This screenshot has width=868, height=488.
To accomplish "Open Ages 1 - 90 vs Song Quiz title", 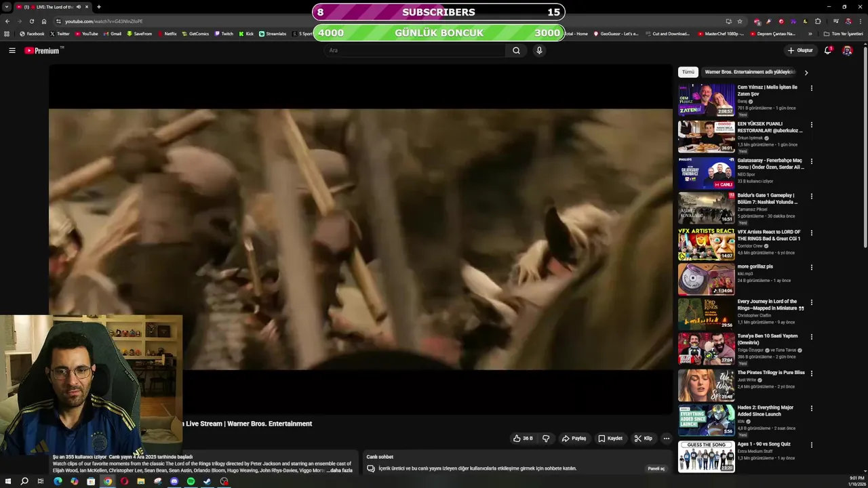I will [764, 444].
